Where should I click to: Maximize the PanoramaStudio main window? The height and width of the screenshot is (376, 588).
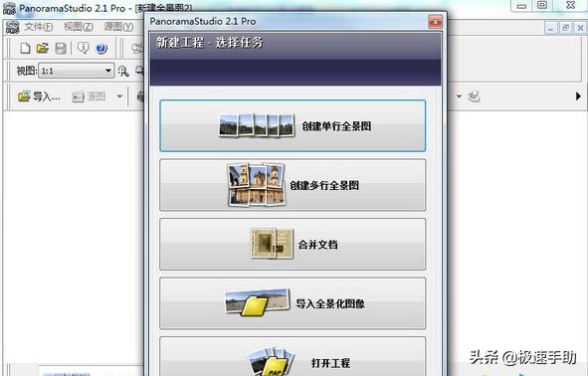pyautogui.click(x=542, y=5)
